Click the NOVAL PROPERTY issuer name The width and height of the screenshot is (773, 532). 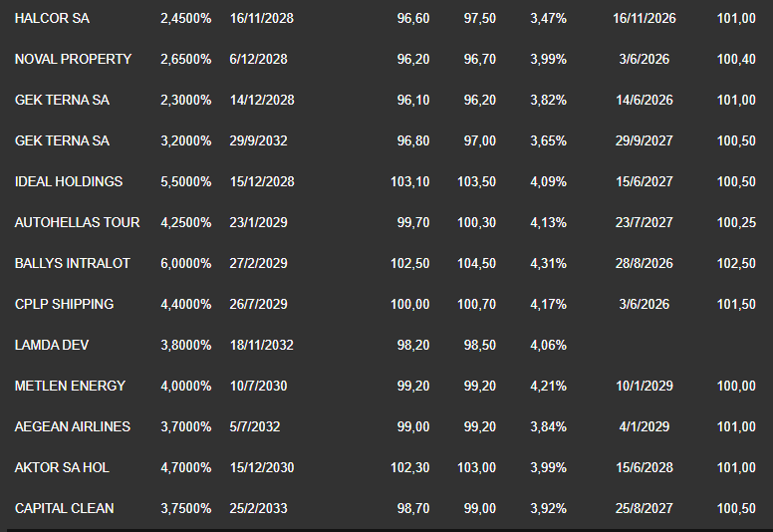point(73,59)
